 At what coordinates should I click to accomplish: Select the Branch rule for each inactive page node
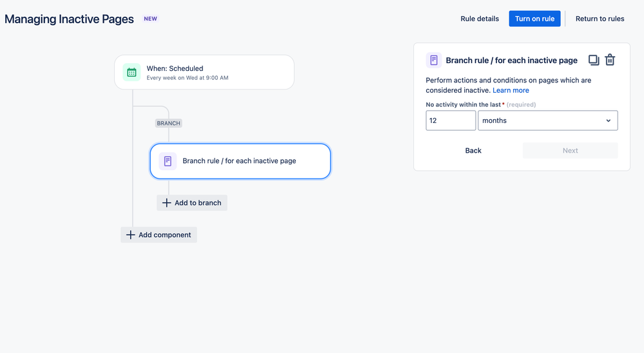click(x=240, y=161)
